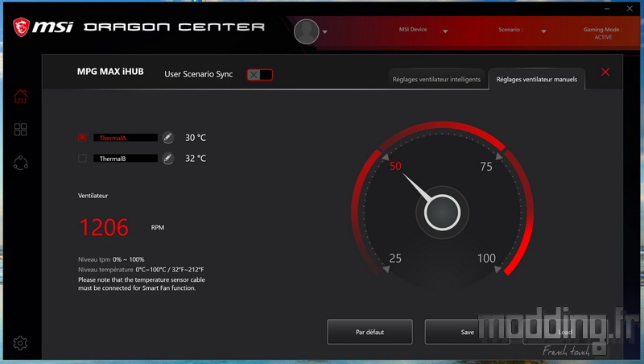Image resolution: width=644 pixels, height=364 pixels.
Task: Click the MSI dragon shield logo
Action: pos(21,27)
